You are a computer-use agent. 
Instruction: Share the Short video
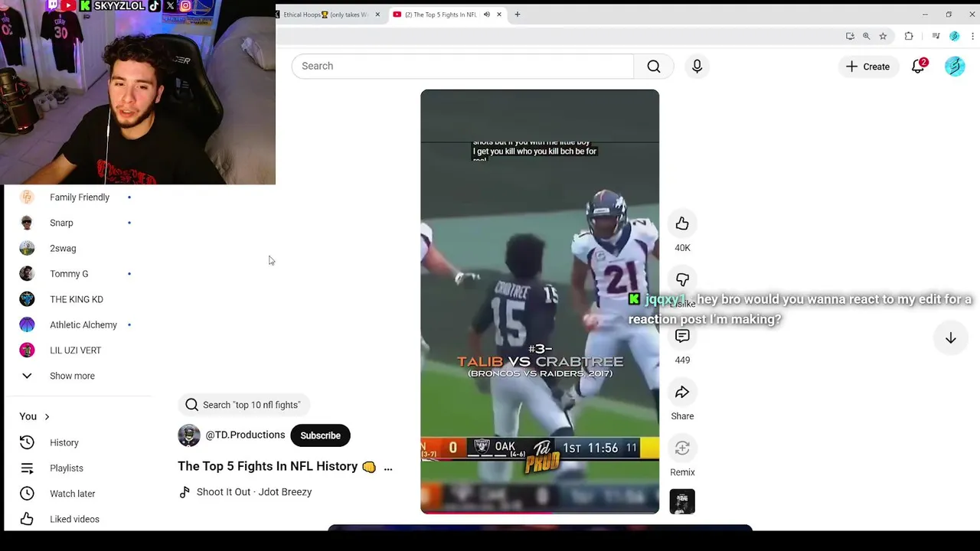(682, 392)
